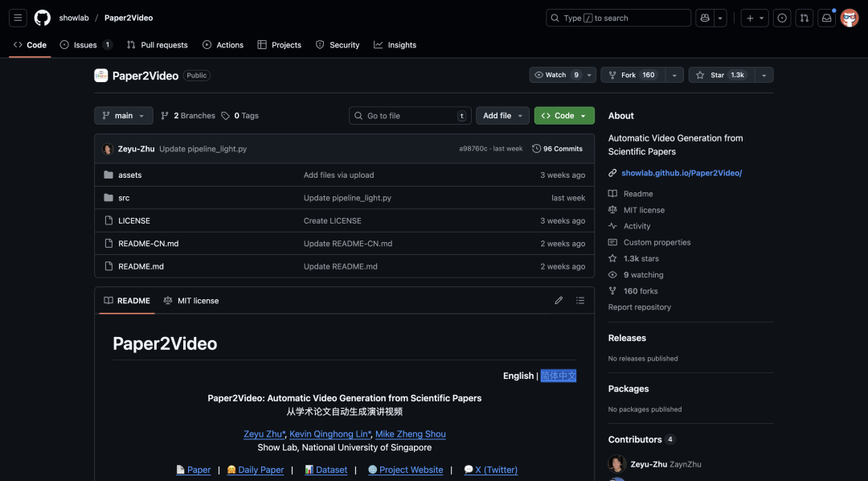Image resolution: width=868 pixels, height=481 pixels.
Task: Open the LICENSE file
Action: (x=134, y=220)
